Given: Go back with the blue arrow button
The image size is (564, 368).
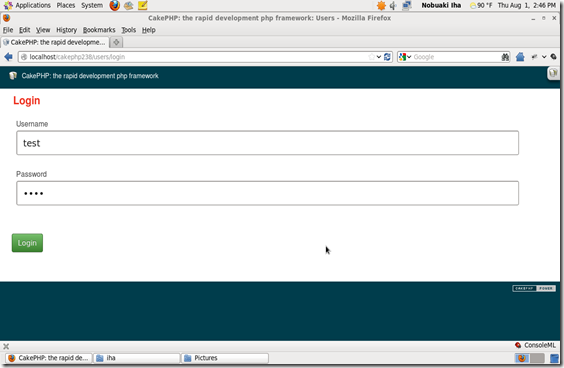Looking at the screenshot, I should tap(9, 57).
